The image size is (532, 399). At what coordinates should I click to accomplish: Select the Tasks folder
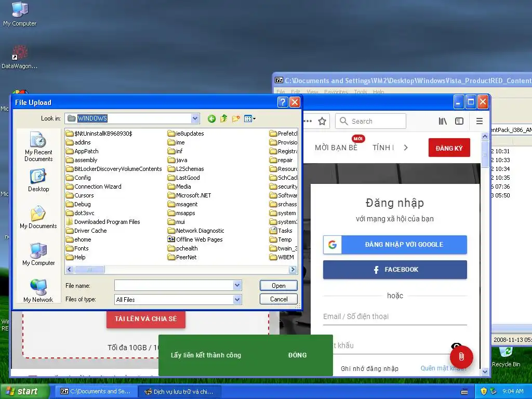point(281,231)
